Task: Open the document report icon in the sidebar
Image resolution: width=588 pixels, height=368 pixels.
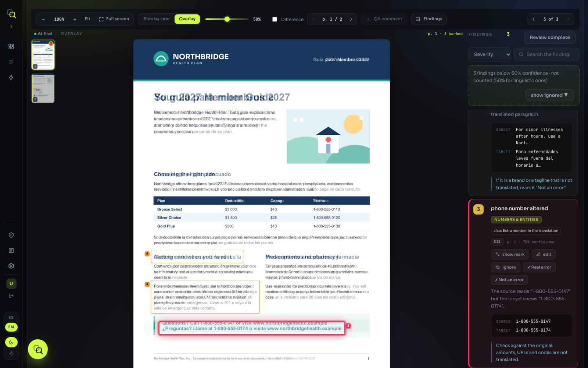Action: 11,251
